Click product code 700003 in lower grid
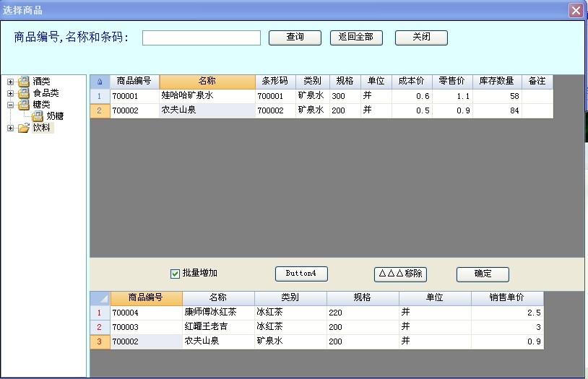Screen dimensions: 588x379 tap(146, 327)
